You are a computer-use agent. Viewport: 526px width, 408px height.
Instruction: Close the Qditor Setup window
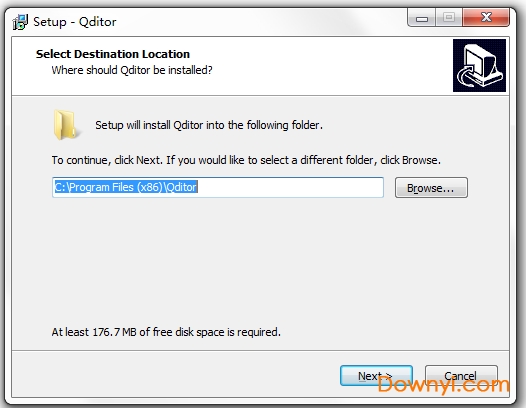click(486, 17)
